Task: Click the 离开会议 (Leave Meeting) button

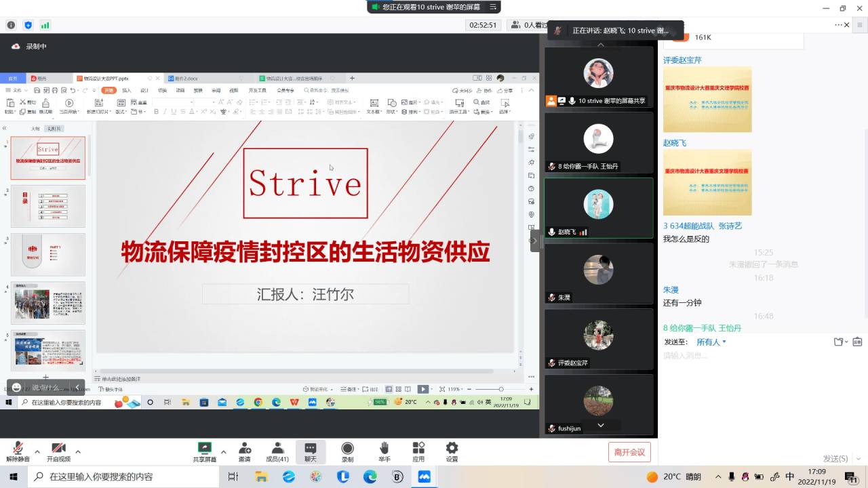Action: 629,452
